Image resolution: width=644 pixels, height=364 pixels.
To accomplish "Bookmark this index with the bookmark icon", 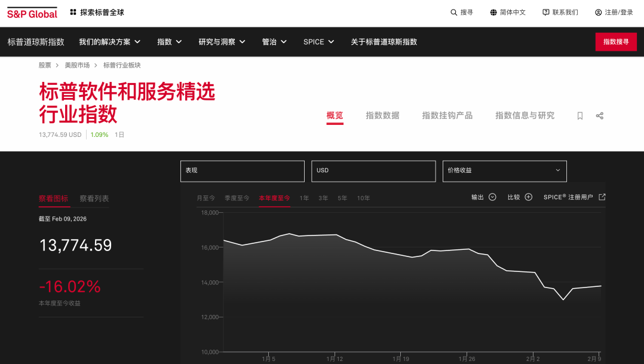I will point(580,116).
